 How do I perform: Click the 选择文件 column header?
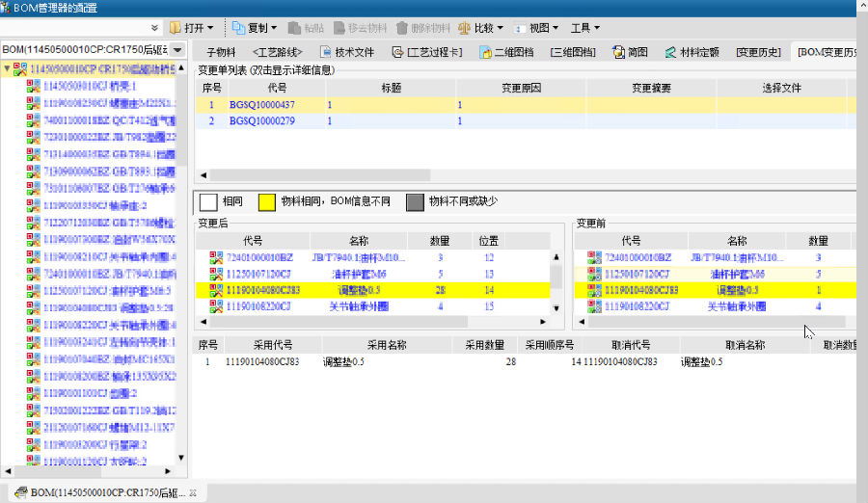[781, 88]
